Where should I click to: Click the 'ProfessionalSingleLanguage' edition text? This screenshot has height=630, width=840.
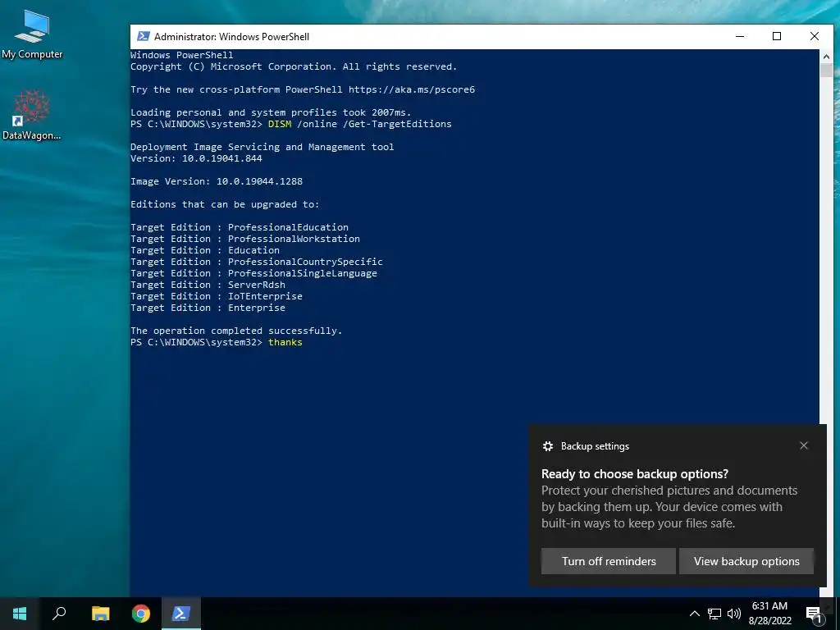pos(303,273)
